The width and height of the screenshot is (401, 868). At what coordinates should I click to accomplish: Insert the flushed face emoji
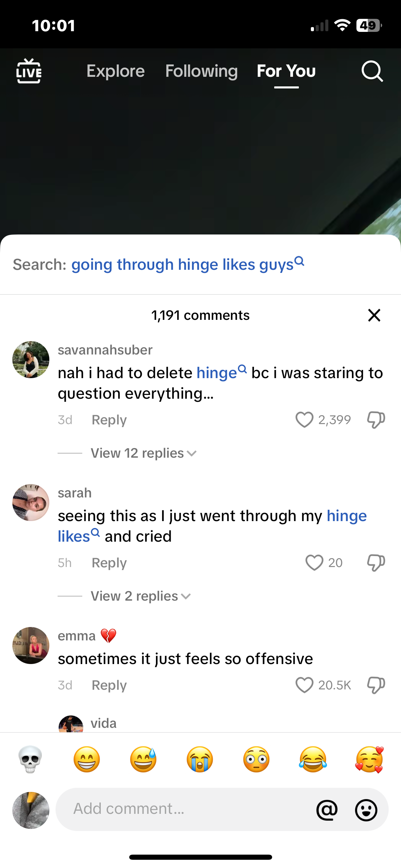pyautogui.click(x=256, y=759)
